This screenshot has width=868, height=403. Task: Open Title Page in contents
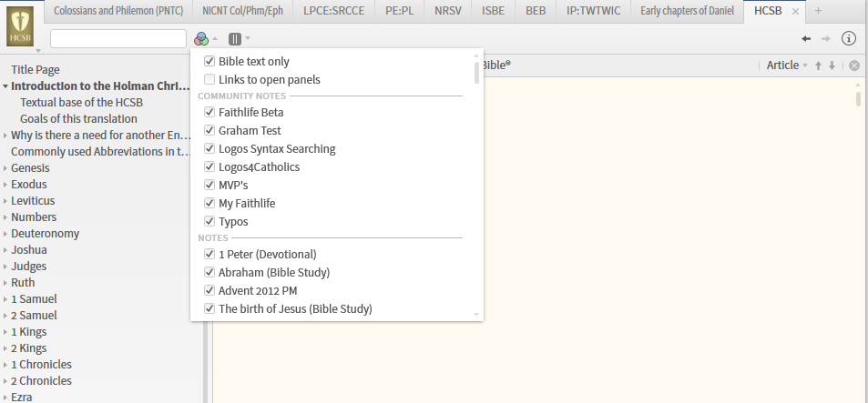coord(36,70)
